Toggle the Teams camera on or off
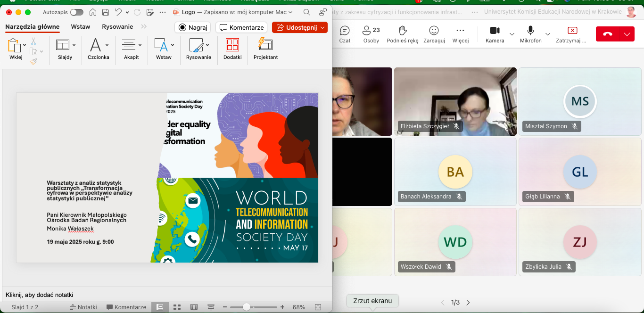The image size is (644, 313). click(x=495, y=31)
